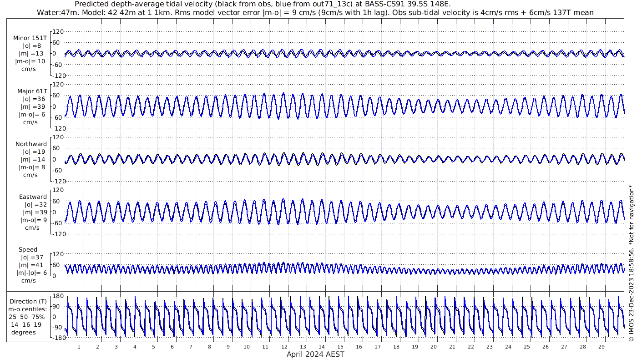The height and width of the screenshot is (364, 637).
Task: Click the x-axis date tick "29"
Action: pyautogui.click(x=601, y=346)
